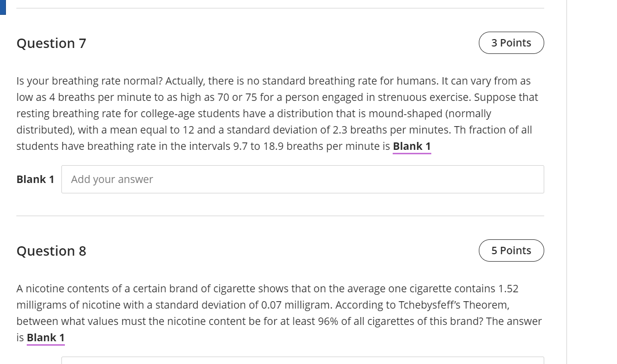
Task: Select the Question 7 heading
Action: pyautogui.click(x=51, y=44)
